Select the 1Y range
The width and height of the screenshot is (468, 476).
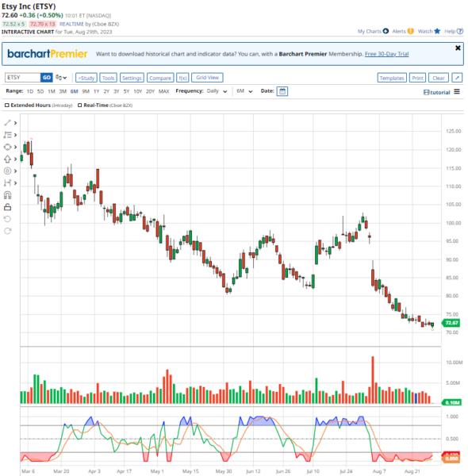pos(97,91)
